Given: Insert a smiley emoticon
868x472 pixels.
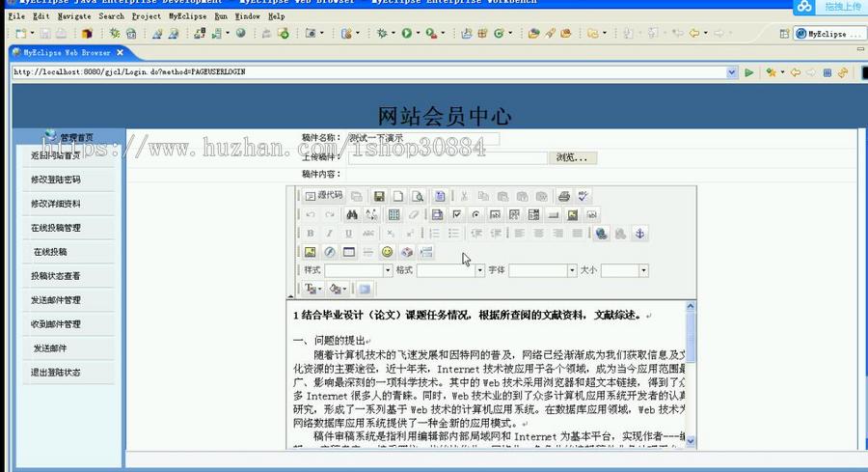Looking at the screenshot, I should tap(387, 252).
